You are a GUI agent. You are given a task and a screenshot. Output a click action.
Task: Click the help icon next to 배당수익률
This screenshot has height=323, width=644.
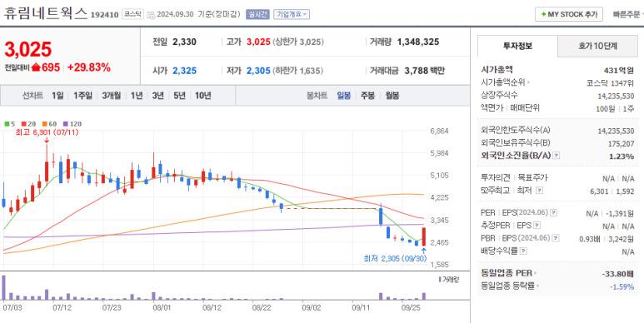524,251
